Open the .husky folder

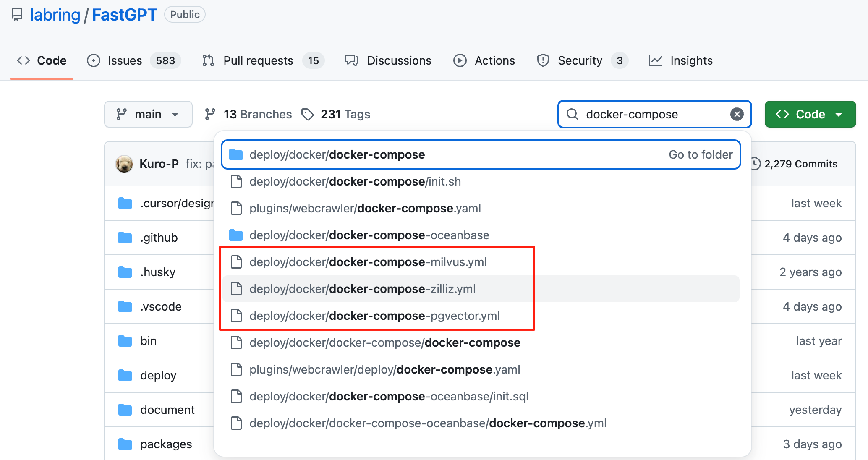(158, 272)
